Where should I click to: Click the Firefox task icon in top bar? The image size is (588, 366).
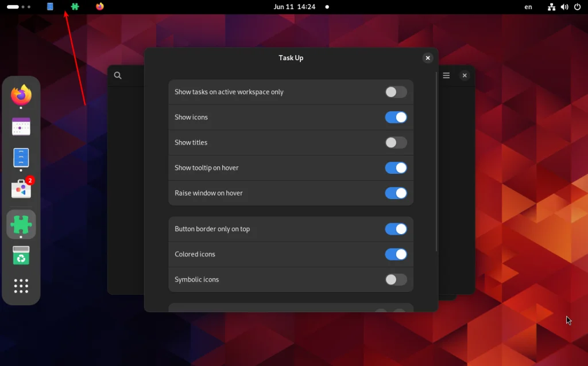(100, 7)
